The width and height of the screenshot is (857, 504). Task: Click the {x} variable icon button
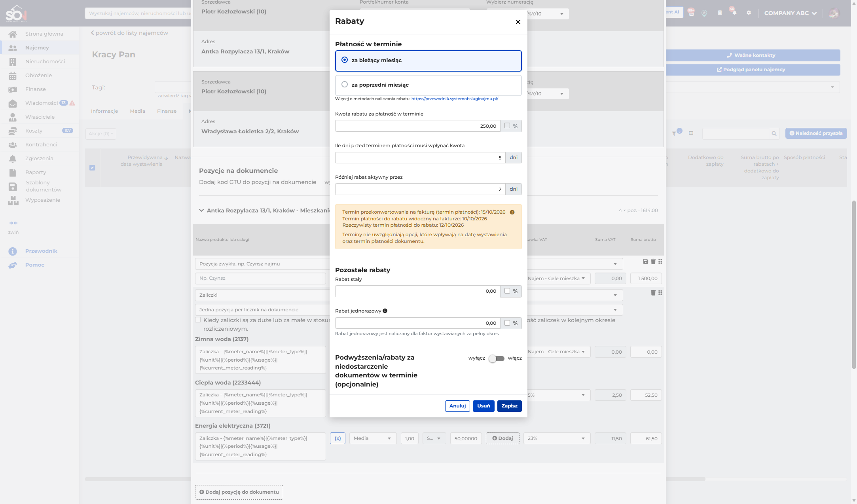(337, 438)
